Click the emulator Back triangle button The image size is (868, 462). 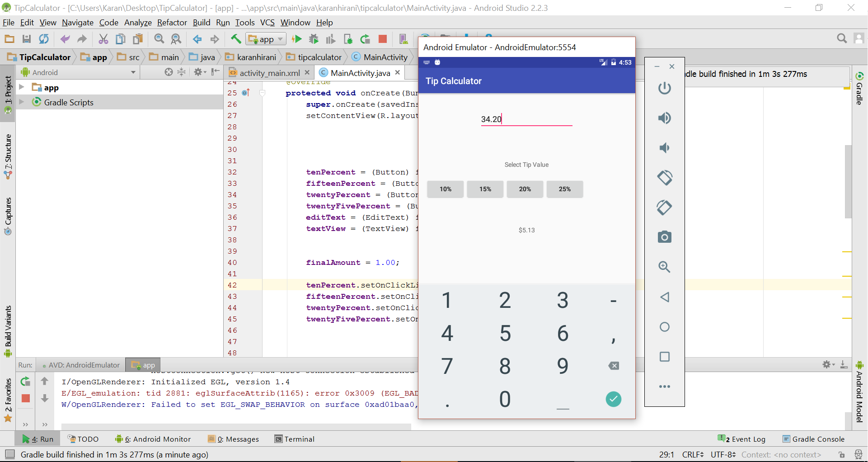664,297
